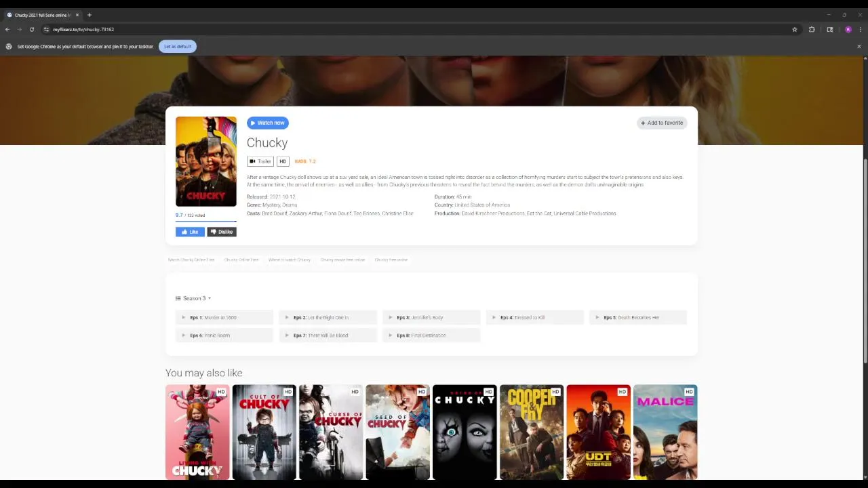Open Chrome side panel icon
Viewport: 868px width, 488px height.
pos(830,30)
